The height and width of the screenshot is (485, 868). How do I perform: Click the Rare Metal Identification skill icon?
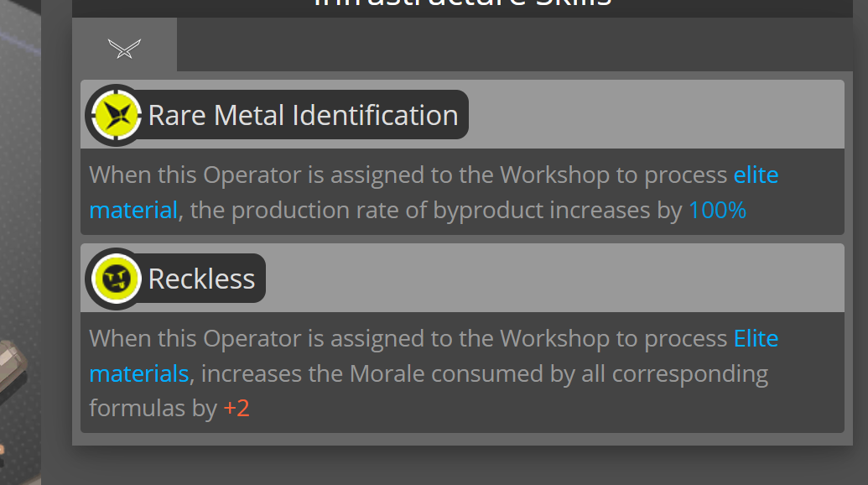(117, 115)
